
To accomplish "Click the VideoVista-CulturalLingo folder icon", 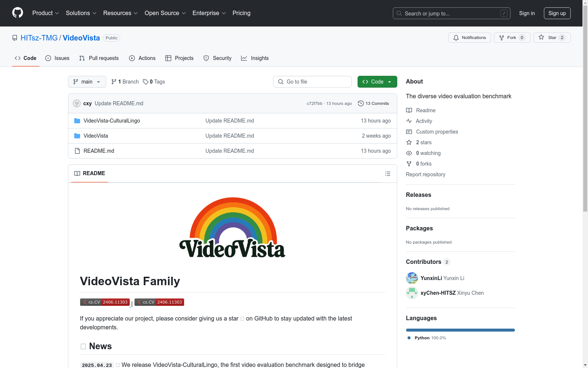I will coord(77,121).
